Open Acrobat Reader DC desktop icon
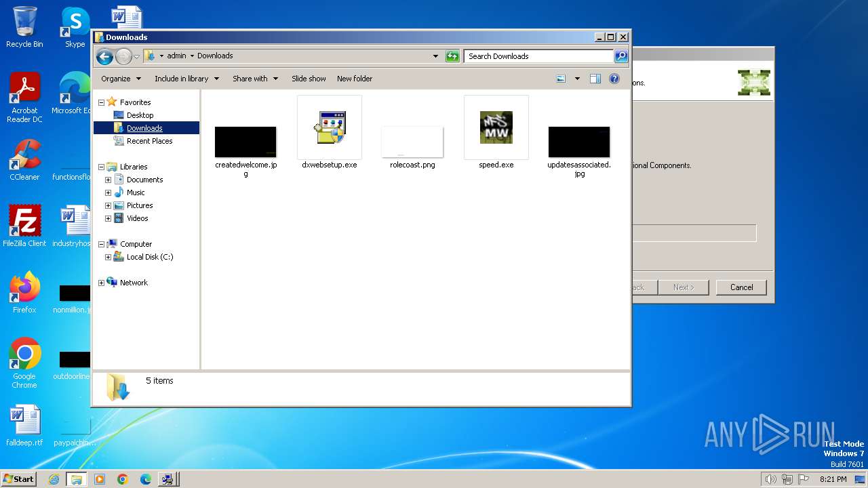 click(24, 98)
